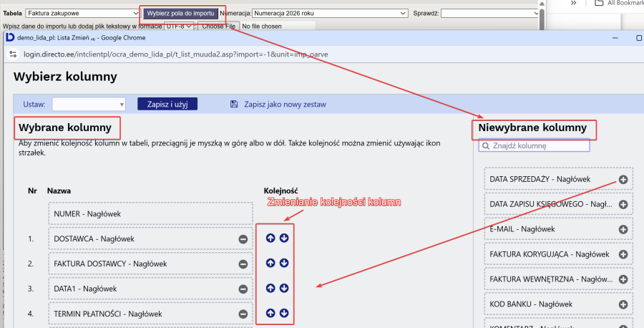Move DOSTAWCA column down with arrow
Screen dimensions: 644x328
click(x=284, y=238)
